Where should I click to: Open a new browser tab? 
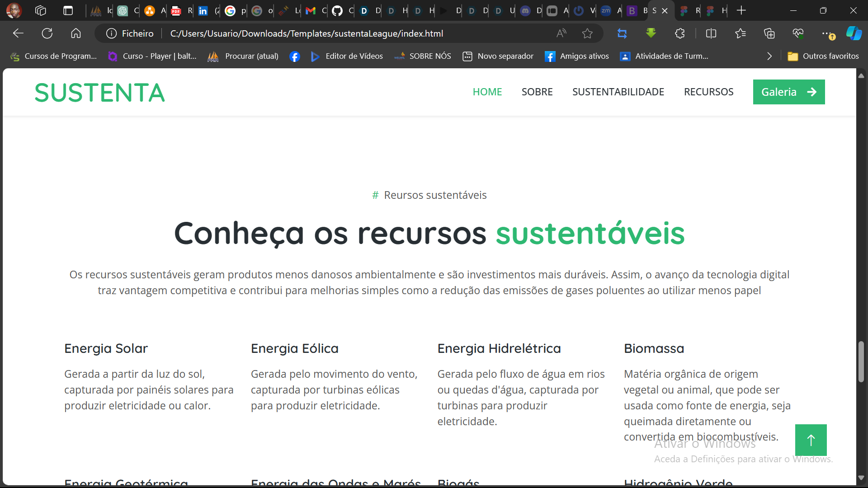[x=741, y=10]
